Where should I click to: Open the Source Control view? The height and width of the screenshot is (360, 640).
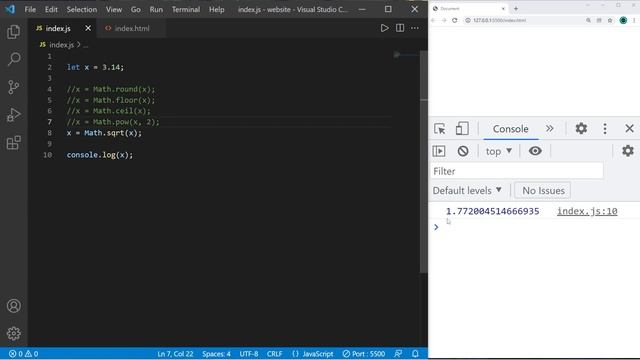[13, 87]
